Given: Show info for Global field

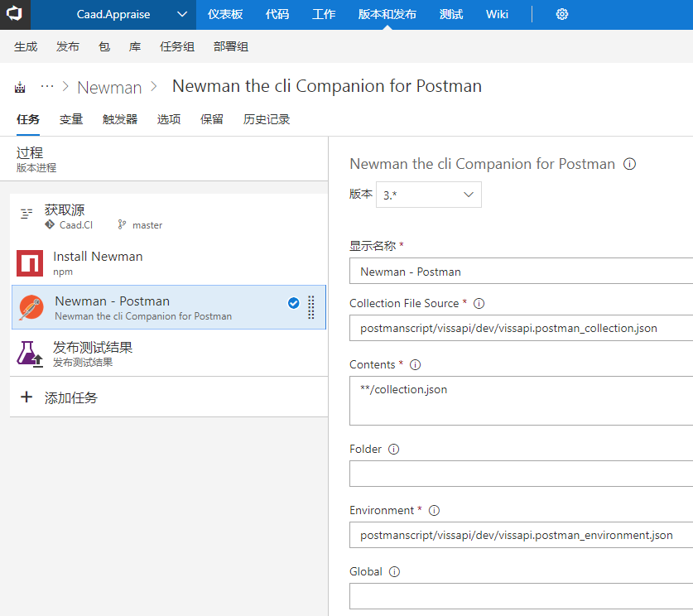Looking at the screenshot, I should click(394, 572).
